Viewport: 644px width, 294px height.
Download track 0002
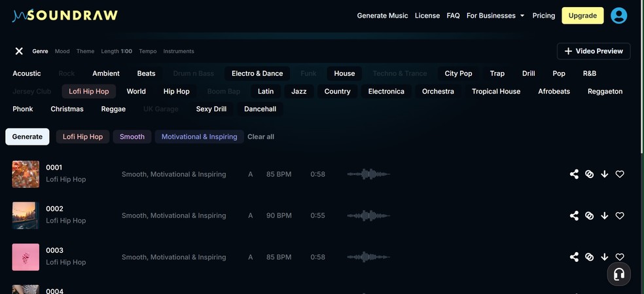(x=605, y=215)
